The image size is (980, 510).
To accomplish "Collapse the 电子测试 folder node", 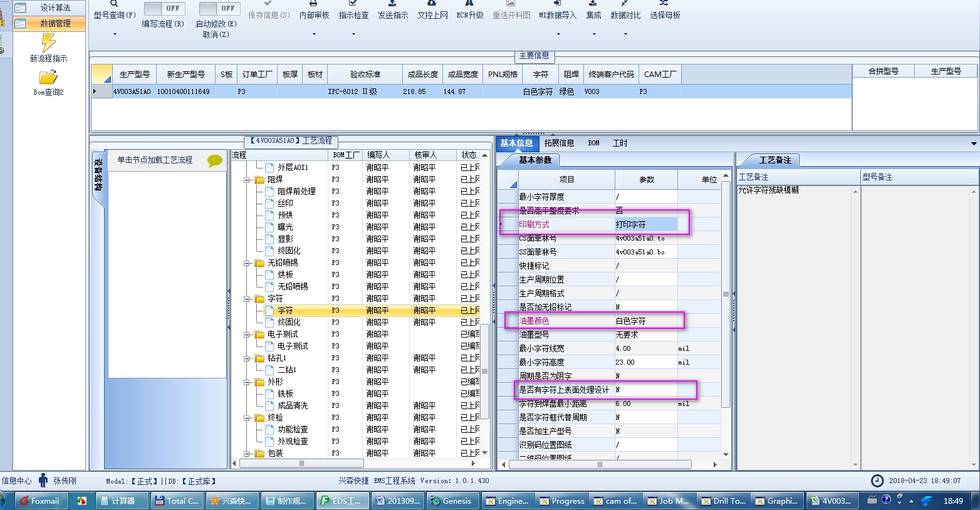I will click(x=248, y=335).
